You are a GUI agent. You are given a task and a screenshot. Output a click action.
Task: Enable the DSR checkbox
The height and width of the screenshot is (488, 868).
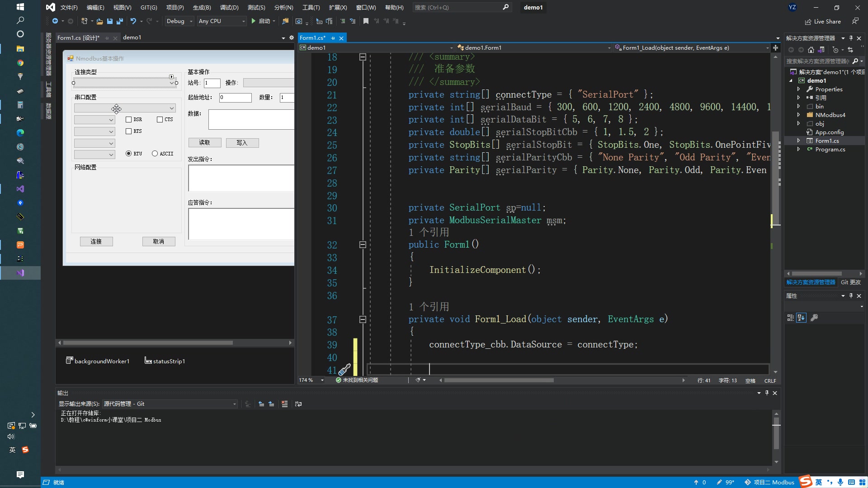(128, 119)
